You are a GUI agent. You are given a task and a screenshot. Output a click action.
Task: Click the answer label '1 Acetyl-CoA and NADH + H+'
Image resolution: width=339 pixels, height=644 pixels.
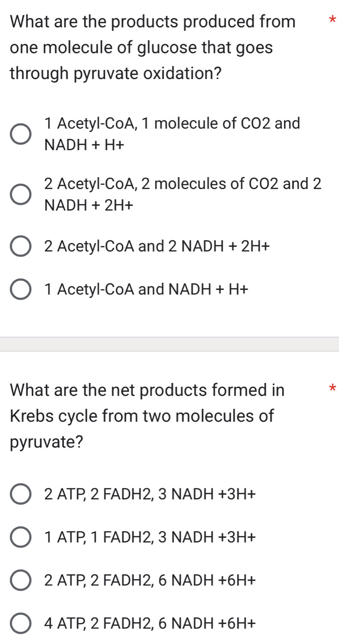pyautogui.click(x=147, y=289)
